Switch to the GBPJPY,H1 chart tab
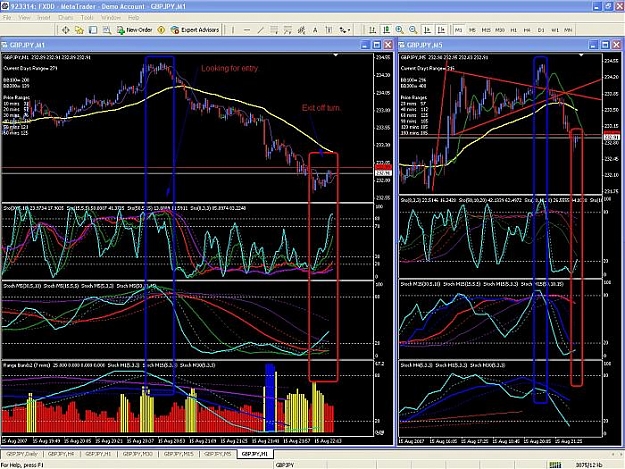This screenshot has width=625, height=469. coord(98,454)
